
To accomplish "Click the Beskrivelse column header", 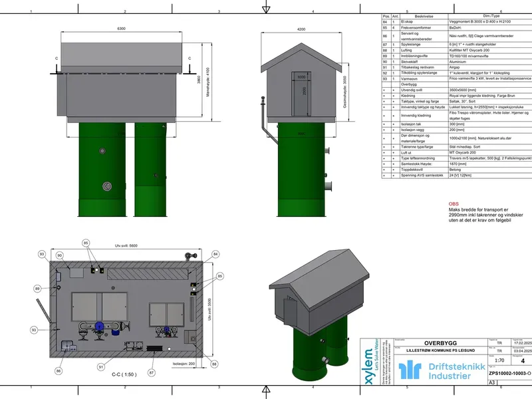I will [x=424, y=16].
